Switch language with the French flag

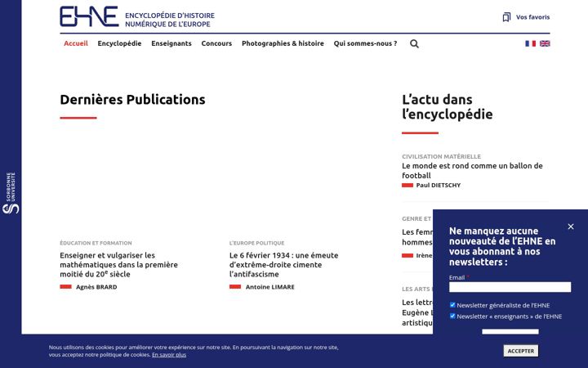530,43
